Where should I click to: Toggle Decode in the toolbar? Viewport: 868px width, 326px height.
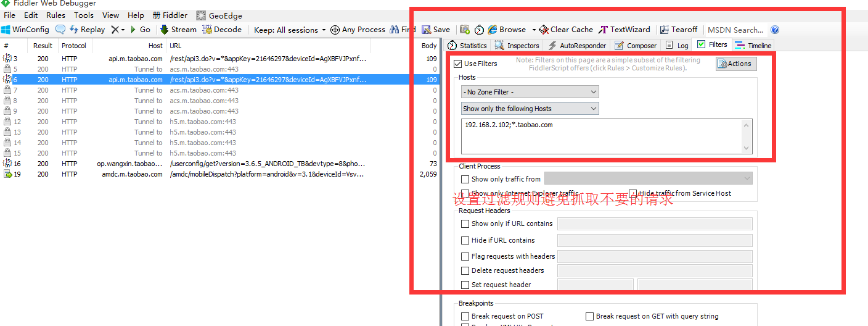point(222,30)
